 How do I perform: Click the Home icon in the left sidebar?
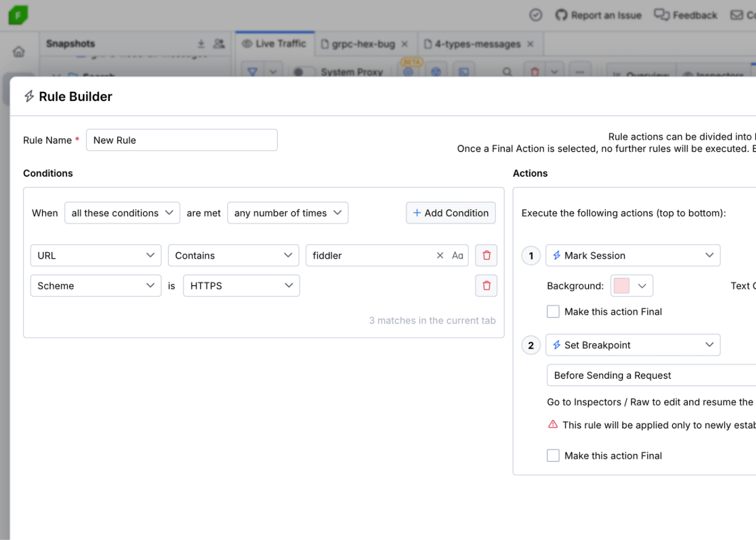coord(19,51)
